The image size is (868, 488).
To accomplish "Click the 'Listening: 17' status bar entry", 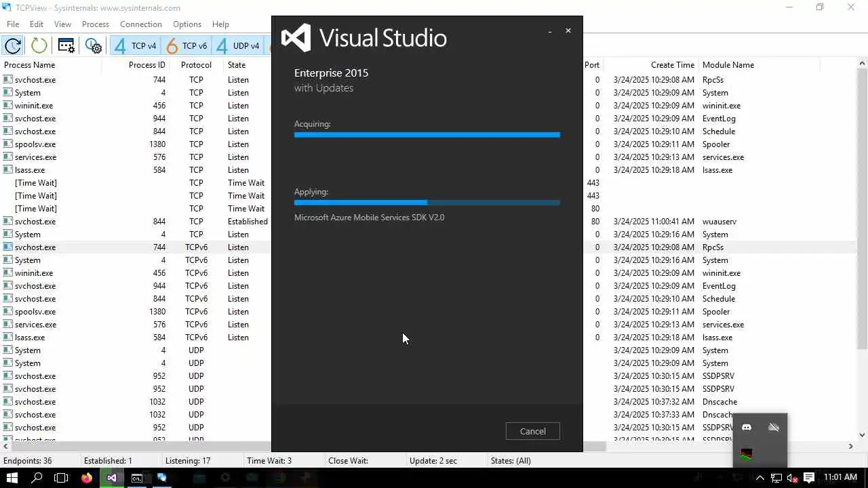I will tap(188, 461).
